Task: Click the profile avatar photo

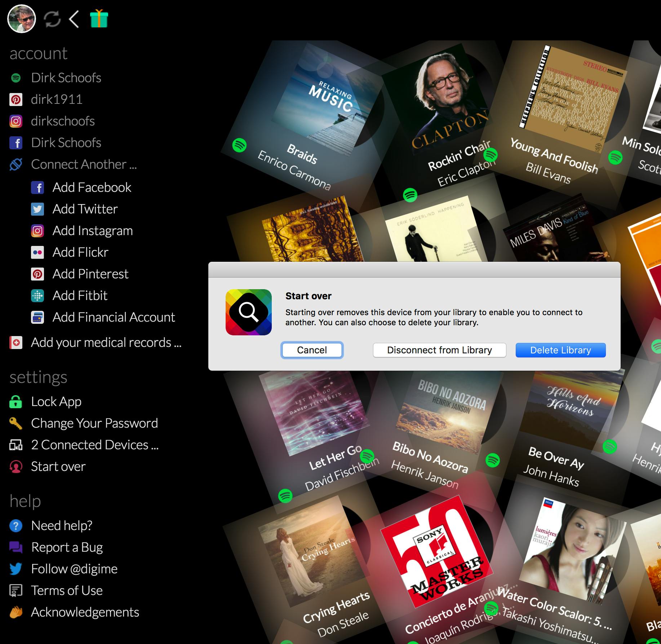Action: [x=22, y=19]
